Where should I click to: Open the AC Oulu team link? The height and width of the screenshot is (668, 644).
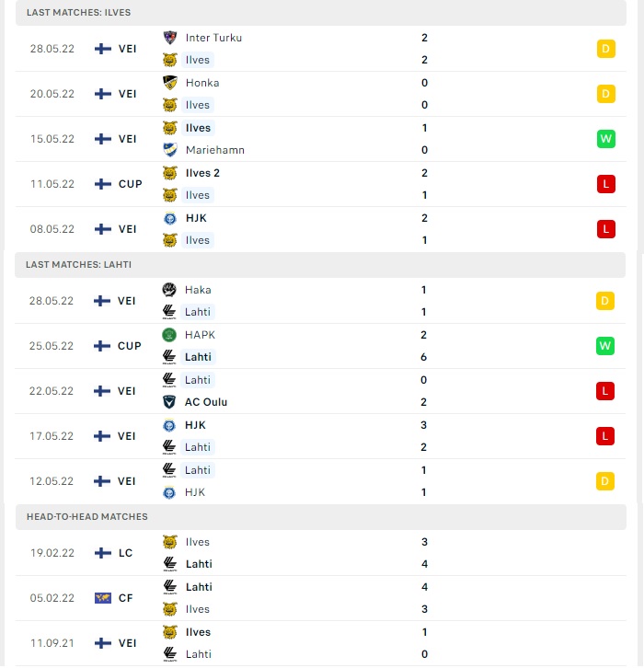[x=206, y=402]
